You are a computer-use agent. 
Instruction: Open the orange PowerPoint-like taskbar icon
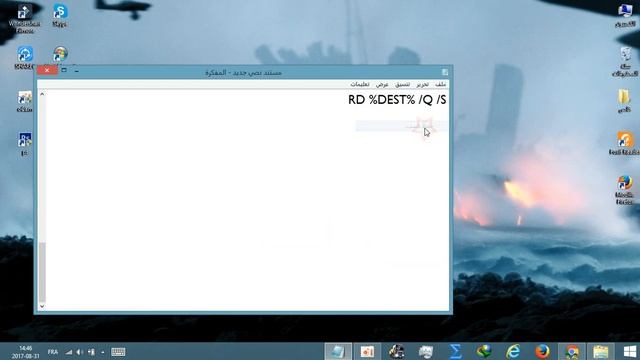click(367, 351)
